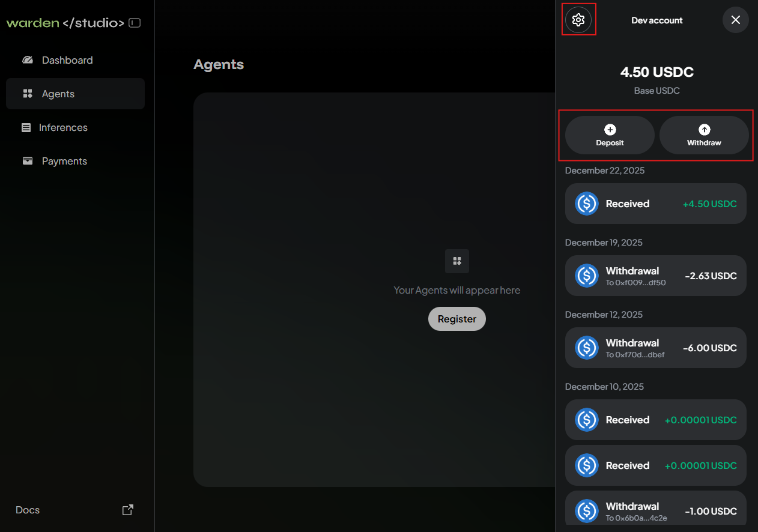Click the warden studio logo
The height and width of the screenshot is (532, 758).
64,22
